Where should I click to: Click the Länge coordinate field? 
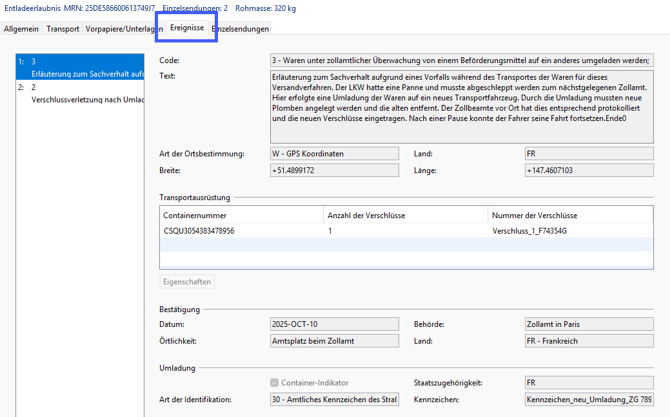[x=588, y=171]
